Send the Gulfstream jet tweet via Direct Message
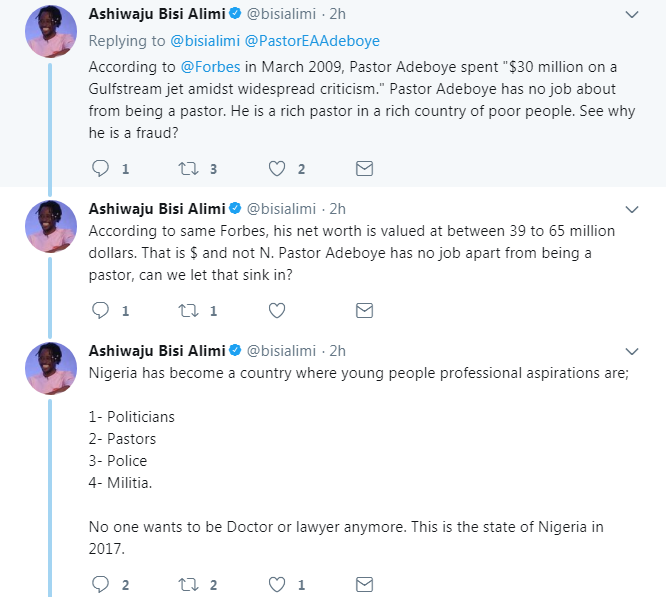The image size is (666, 597). (x=365, y=168)
